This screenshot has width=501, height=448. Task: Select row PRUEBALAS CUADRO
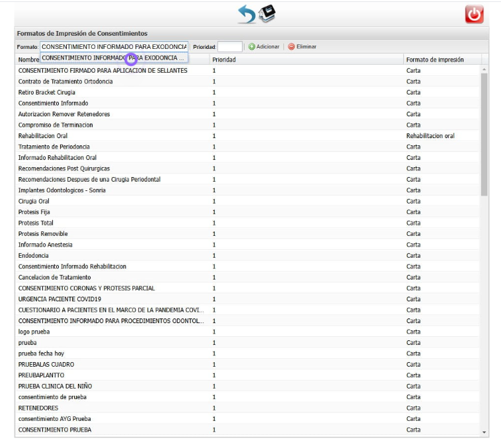(x=248, y=364)
